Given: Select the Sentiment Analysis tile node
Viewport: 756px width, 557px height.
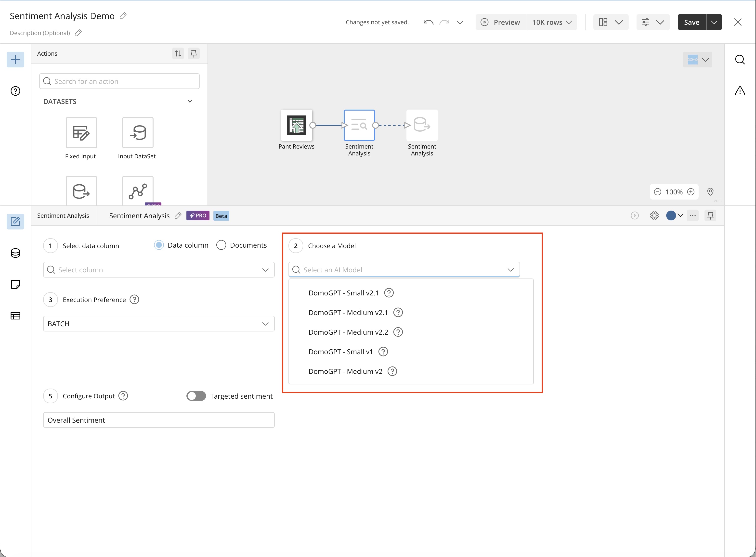Looking at the screenshot, I should point(359,125).
